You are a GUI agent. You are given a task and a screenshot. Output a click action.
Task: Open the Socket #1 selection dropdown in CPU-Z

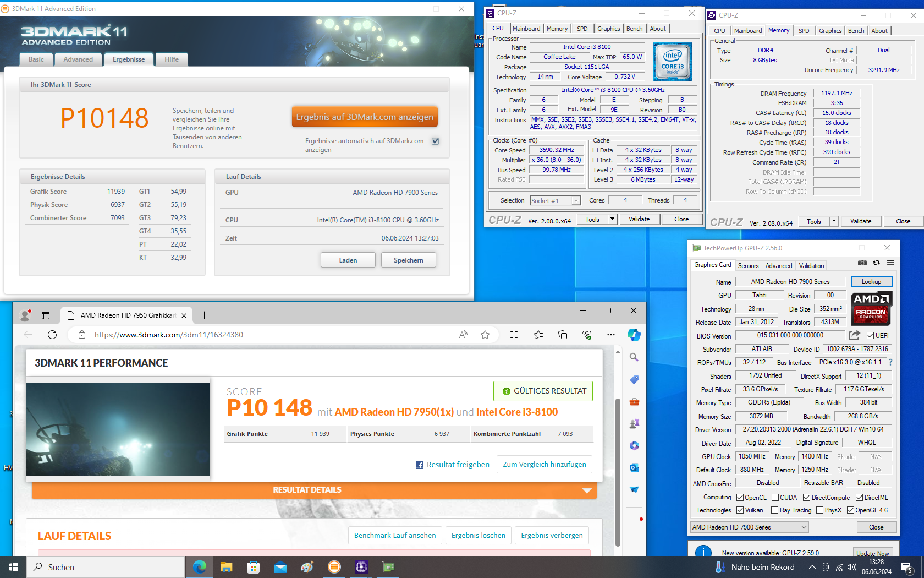point(555,201)
